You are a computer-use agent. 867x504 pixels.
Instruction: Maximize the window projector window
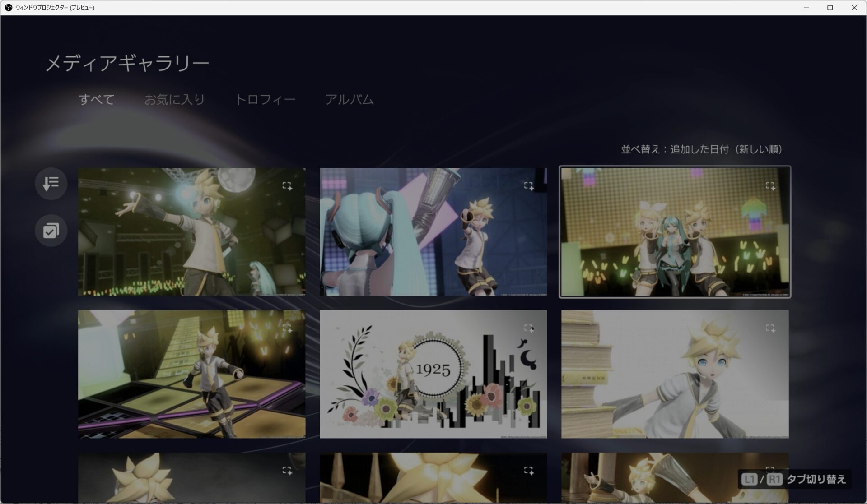click(x=830, y=8)
